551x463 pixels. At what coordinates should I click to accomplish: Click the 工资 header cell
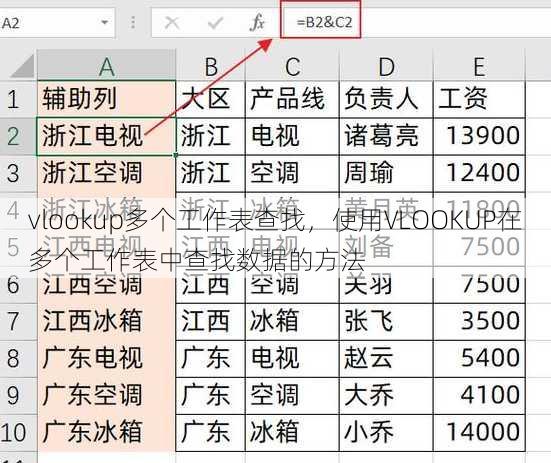click(x=479, y=99)
